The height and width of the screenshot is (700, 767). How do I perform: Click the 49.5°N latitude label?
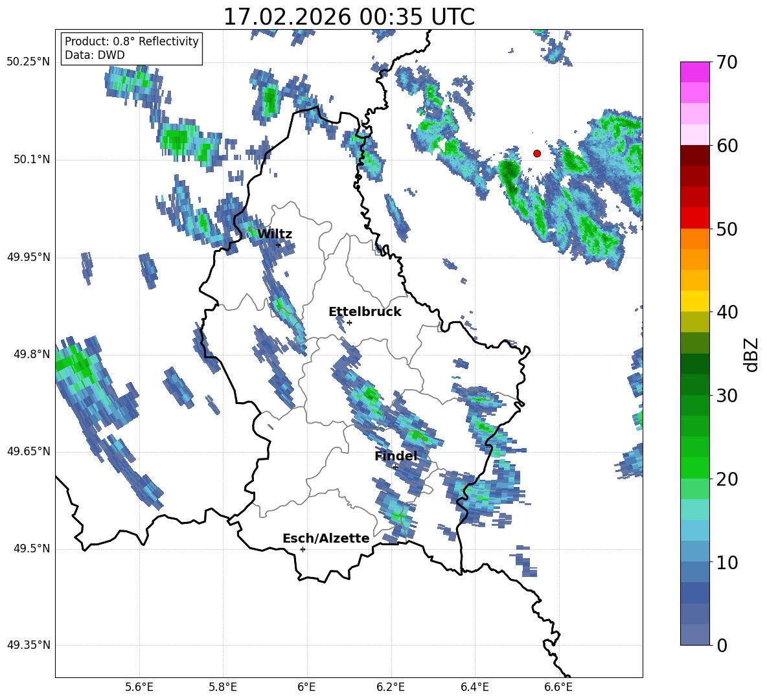(x=32, y=548)
